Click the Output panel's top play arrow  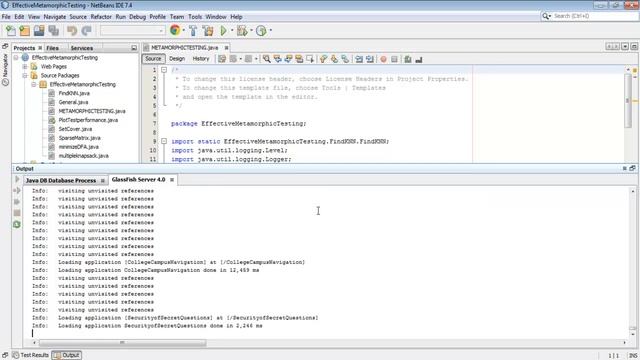[17, 179]
